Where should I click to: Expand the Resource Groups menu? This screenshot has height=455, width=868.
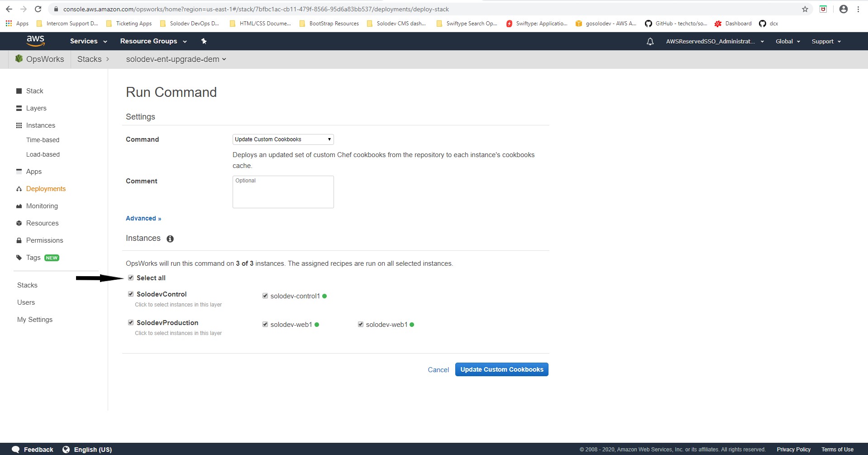point(153,41)
